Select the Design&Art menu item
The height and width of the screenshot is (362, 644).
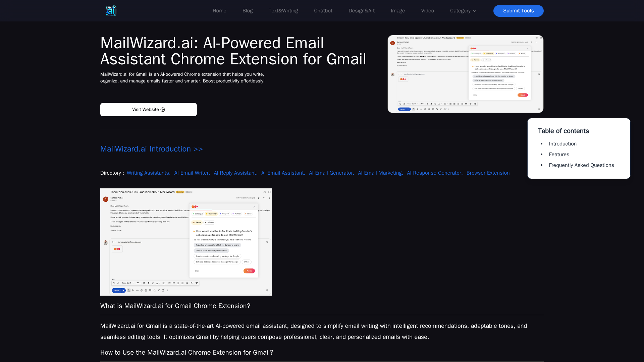361,11
